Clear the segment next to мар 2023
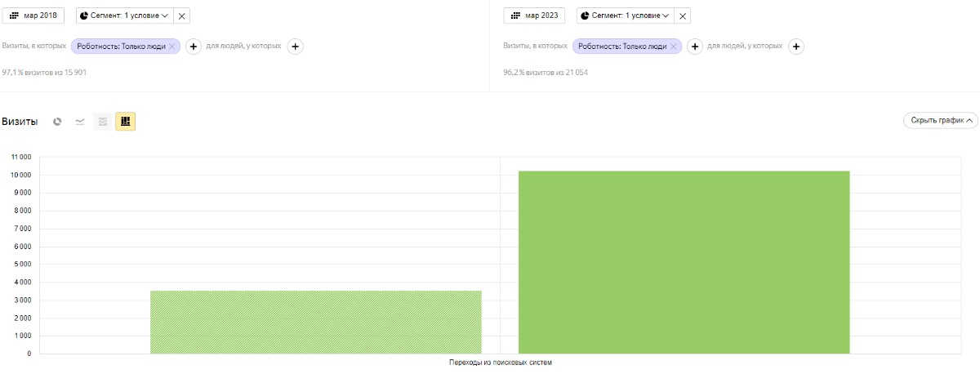 (683, 16)
